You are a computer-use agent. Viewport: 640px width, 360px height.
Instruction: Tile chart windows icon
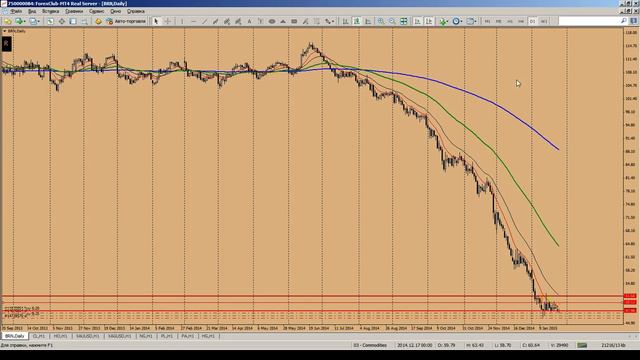pyautogui.click(x=404, y=21)
